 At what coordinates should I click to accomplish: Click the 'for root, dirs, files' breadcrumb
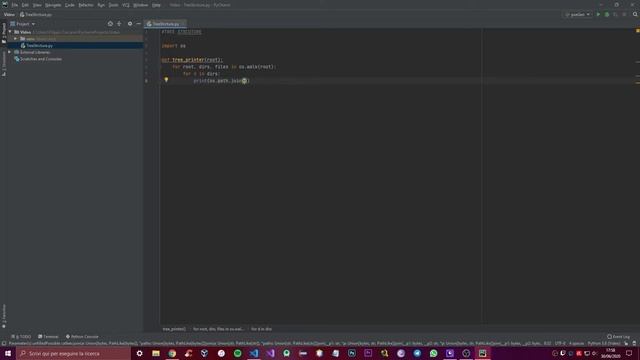[218, 329]
